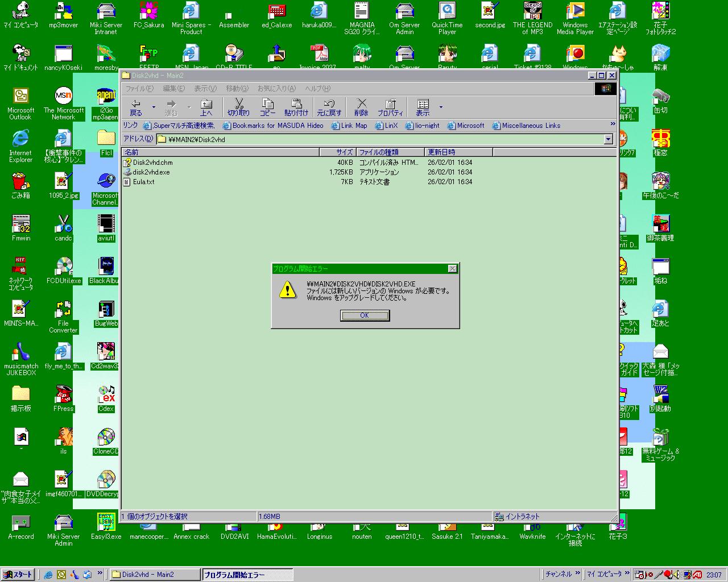The width and height of the screenshot is (728, 582).
Task: Select the disk2vhd.exe file
Action: click(151, 172)
